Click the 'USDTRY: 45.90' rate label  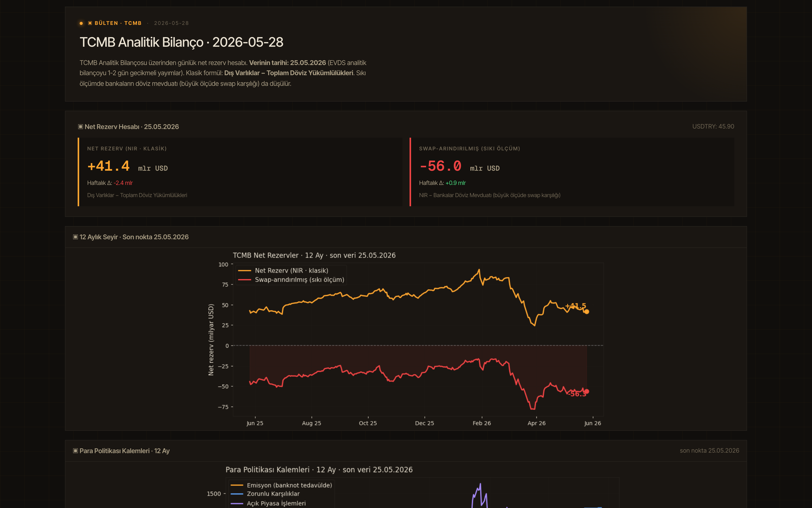tap(713, 126)
